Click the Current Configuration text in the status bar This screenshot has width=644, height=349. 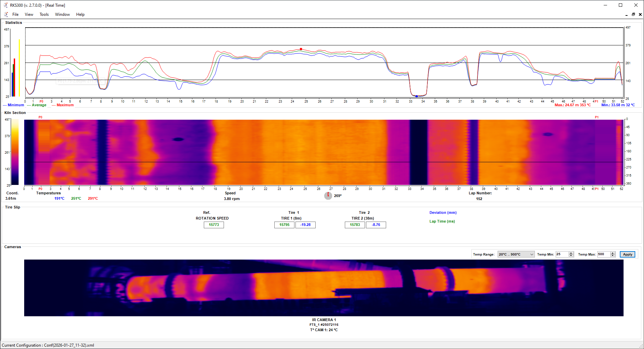(47, 345)
